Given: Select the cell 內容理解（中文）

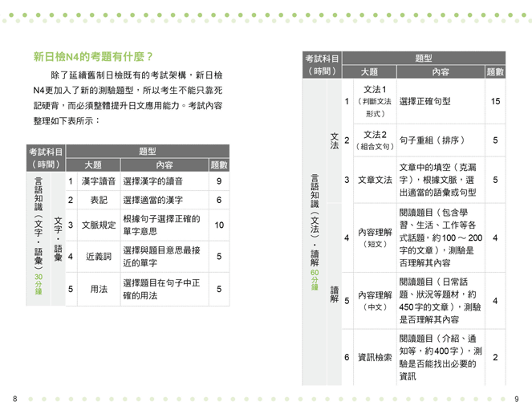Looking at the screenshot, I should (x=375, y=301).
